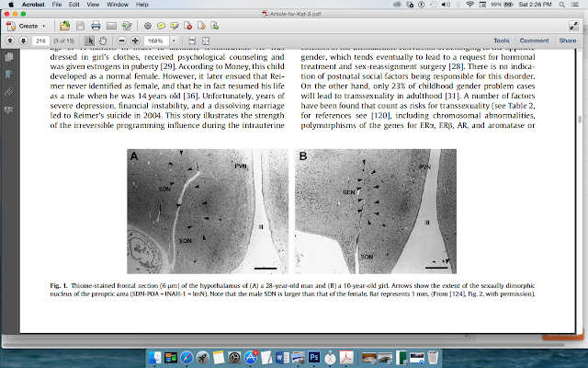This screenshot has height=368, width=588.
Task: Click citation [124] in figure caption
Action: pyautogui.click(x=457, y=293)
